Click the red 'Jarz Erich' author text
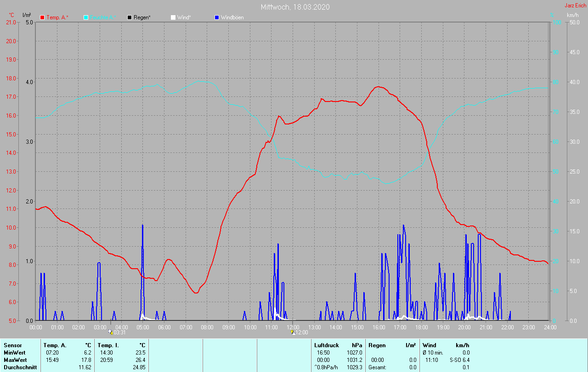This screenshot has height=372, width=588. coord(575,6)
